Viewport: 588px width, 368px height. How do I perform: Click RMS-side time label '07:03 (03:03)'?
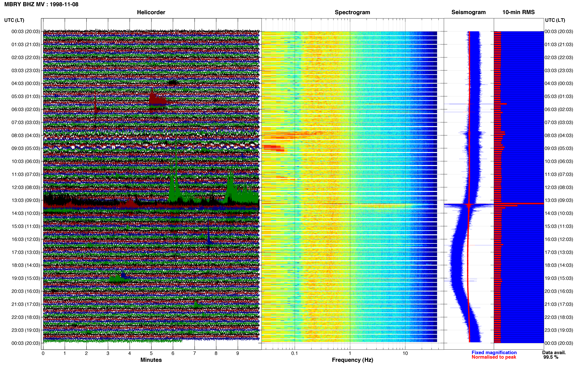[559, 122]
